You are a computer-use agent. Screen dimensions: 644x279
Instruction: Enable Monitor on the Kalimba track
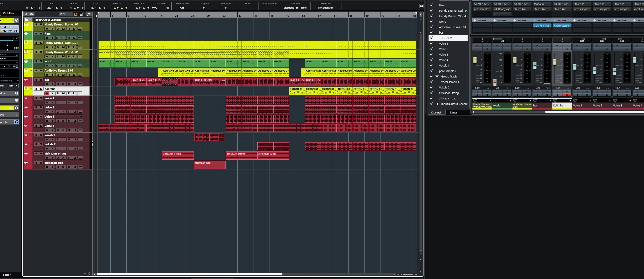(x=52, y=93)
